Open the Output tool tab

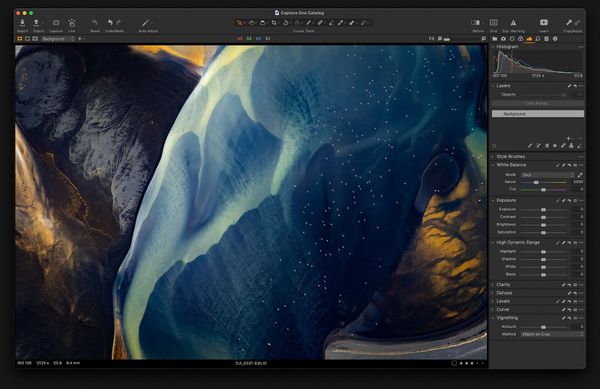pos(546,39)
